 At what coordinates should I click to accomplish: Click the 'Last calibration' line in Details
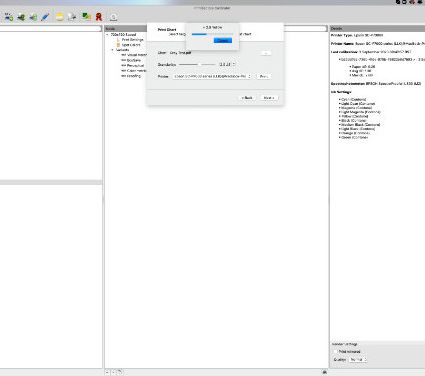click(x=371, y=52)
